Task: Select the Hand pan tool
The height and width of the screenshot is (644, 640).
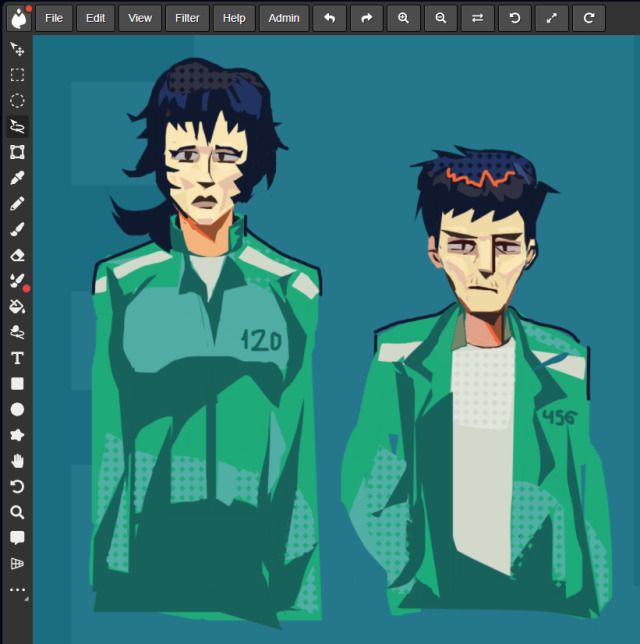Action: (x=17, y=461)
